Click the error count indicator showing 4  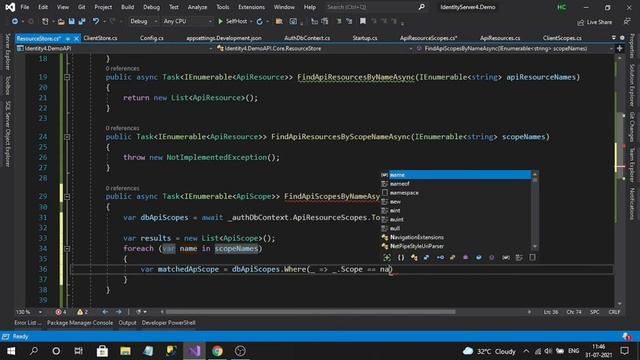(x=61, y=312)
